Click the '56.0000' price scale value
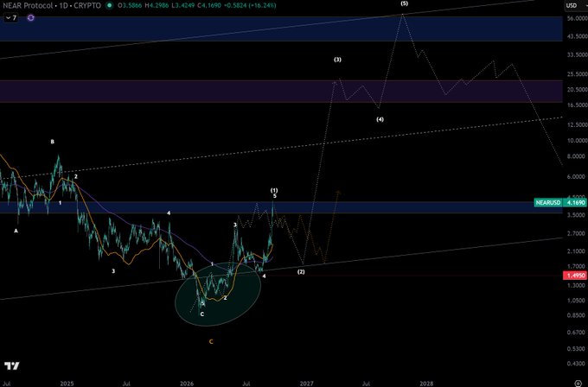The height and width of the screenshot is (387, 588). pos(577,18)
